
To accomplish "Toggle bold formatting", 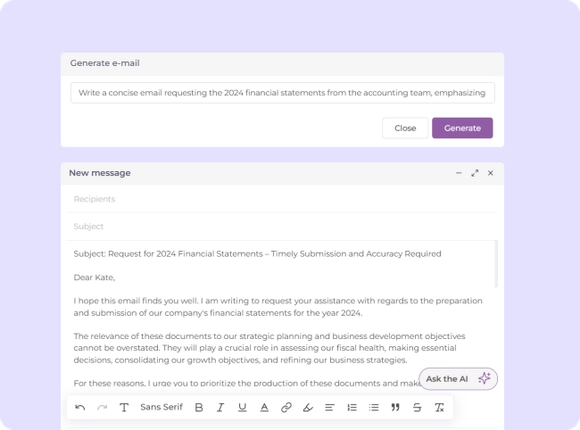I will click(x=199, y=407).
